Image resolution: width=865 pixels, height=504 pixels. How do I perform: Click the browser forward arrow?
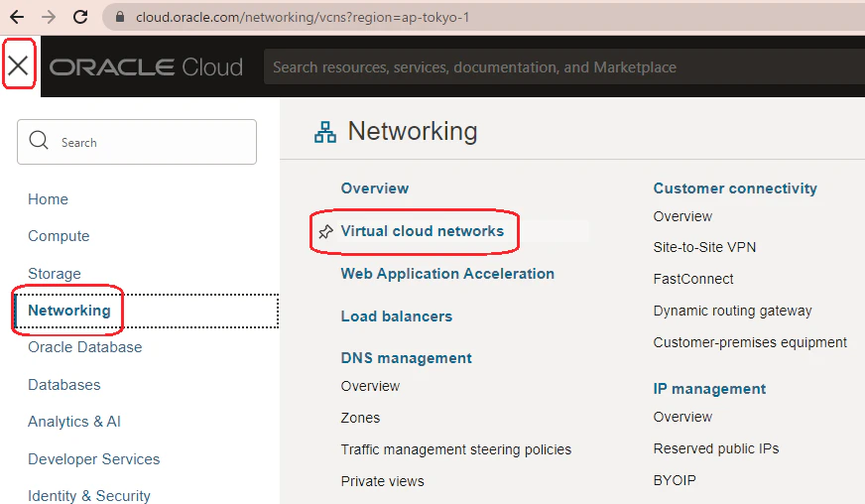(x=49, y=17)
